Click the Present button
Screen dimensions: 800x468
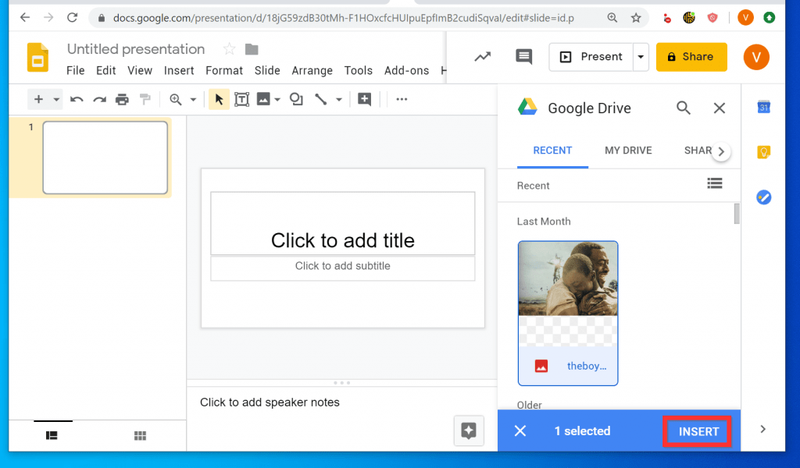coord(591,57)
